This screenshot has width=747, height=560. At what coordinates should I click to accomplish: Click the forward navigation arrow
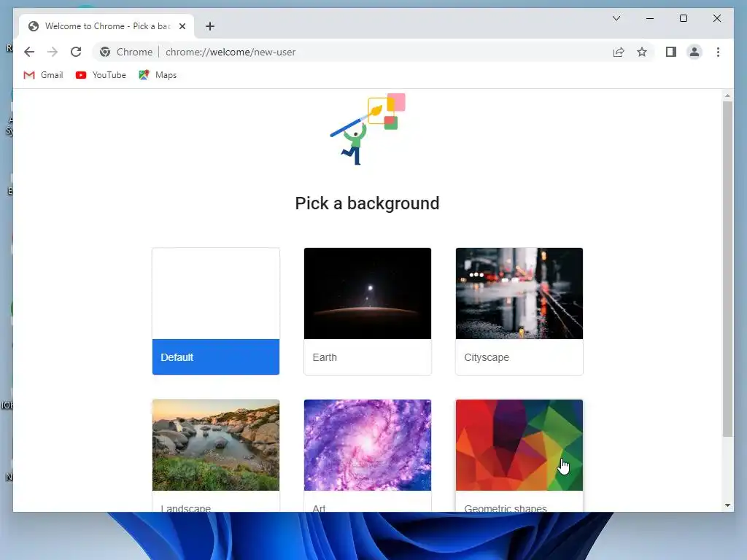tap(53, 52)
